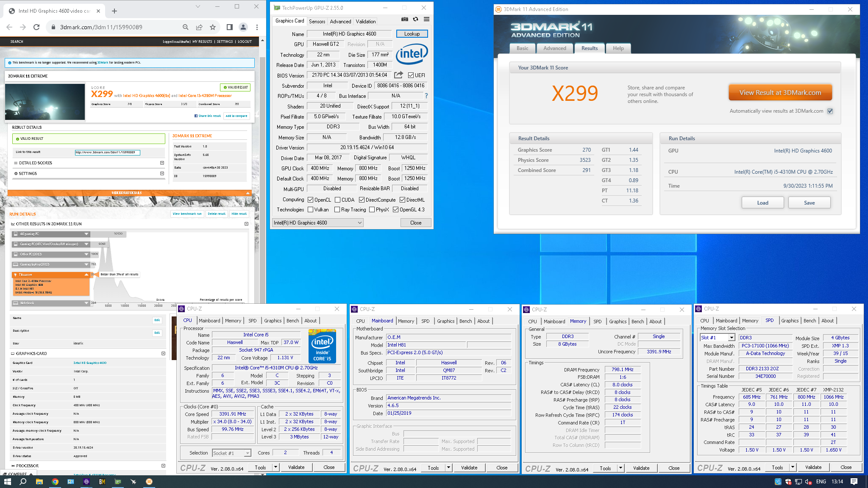Click the Intel logo in GPU-Z
Image resolution: width=868 pixels, height=488 pixels.
412,54
